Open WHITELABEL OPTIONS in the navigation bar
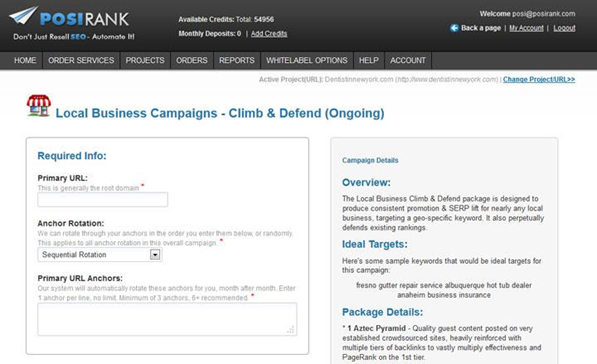 coord(307,61)
